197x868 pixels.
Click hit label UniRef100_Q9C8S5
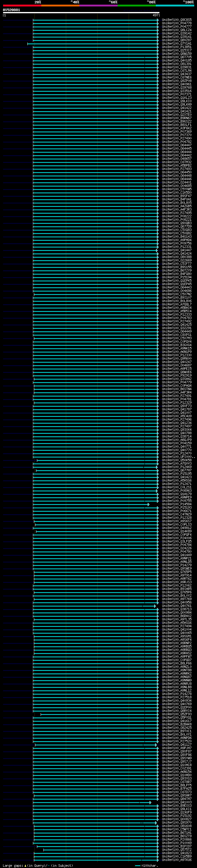(177, 20)
